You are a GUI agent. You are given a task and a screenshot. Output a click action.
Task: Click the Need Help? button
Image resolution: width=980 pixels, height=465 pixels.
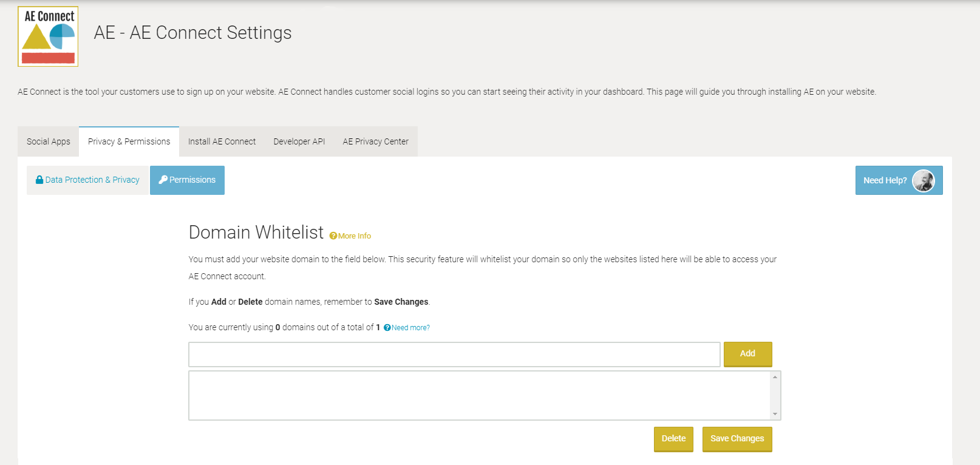point(899,180)
